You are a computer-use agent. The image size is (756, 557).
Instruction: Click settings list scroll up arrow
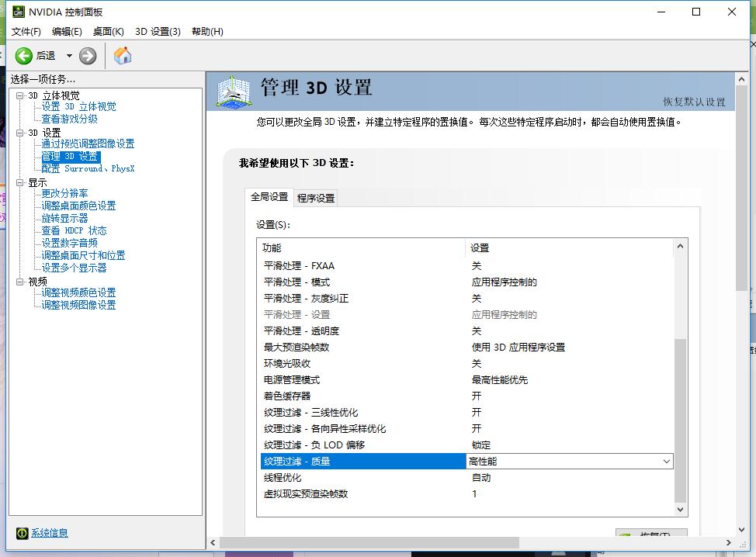point(680,246)
